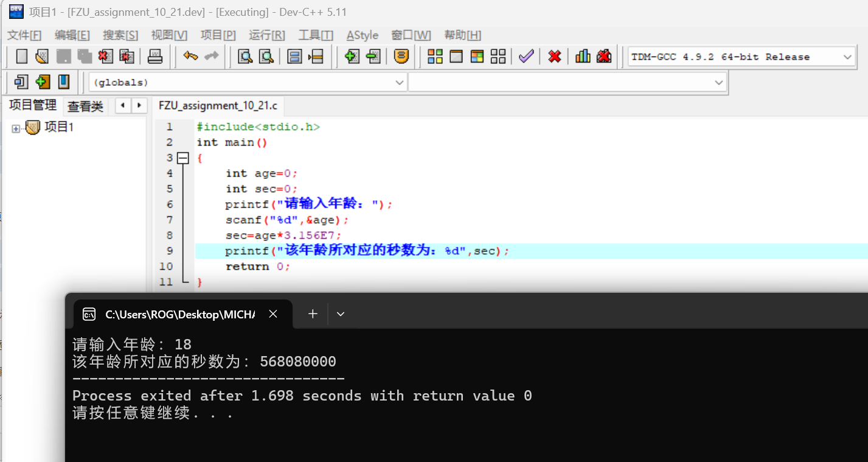Stop execution with the red X icon
This screenshot has width=868, height=462.
(555, 57)
